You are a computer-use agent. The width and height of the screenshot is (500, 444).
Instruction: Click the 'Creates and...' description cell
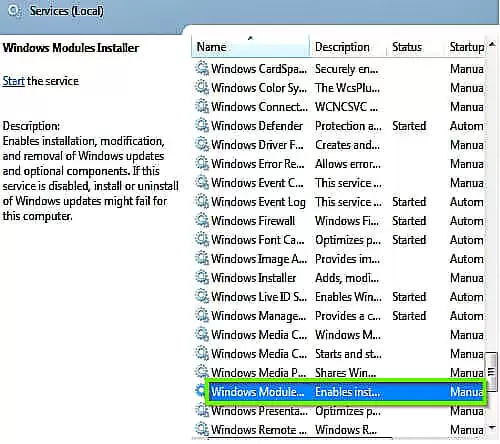click(x=347, y=145)
